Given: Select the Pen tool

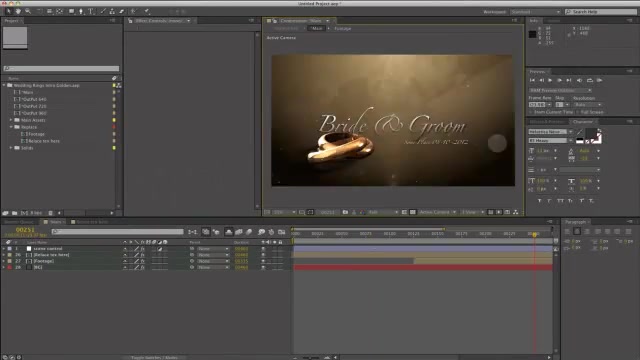Looking at the screenshot, I should tap(81, 11).
